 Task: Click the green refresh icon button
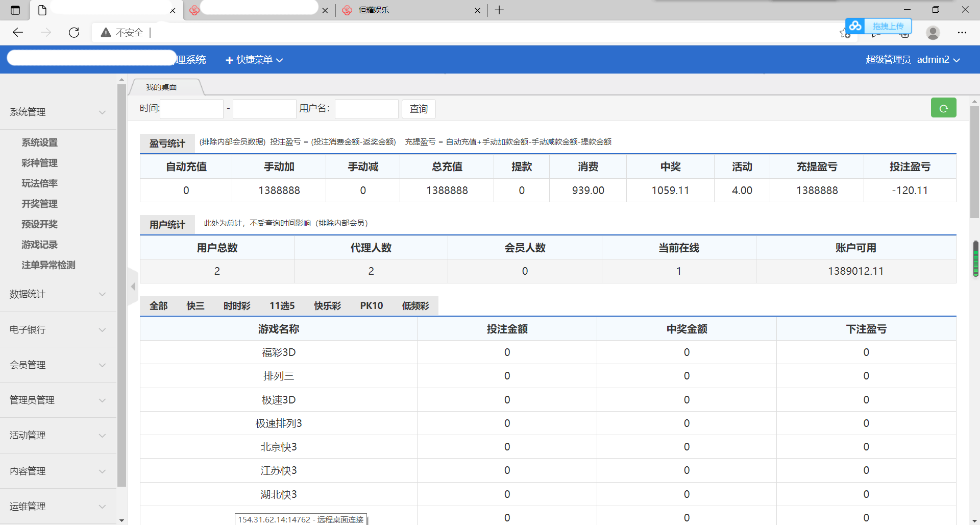(943, 108)
